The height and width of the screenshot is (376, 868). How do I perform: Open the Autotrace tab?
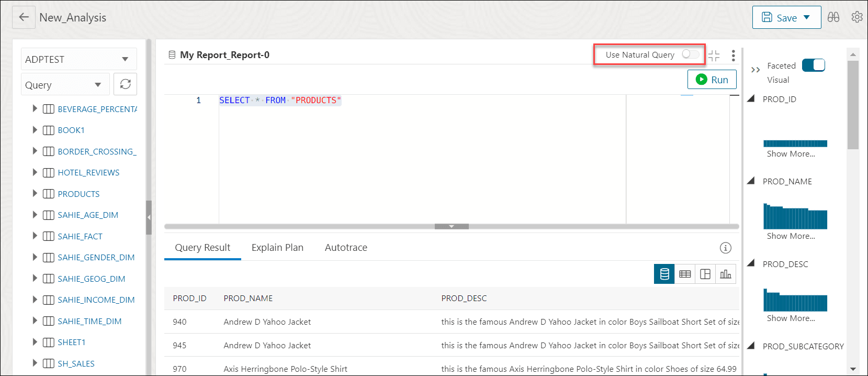pyautogui.click(x=346, y=248)
